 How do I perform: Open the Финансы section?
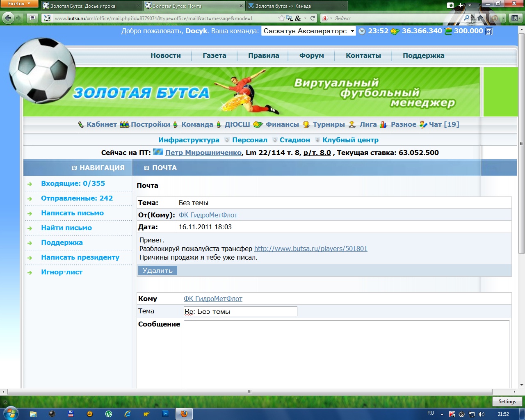pos(282,125)
